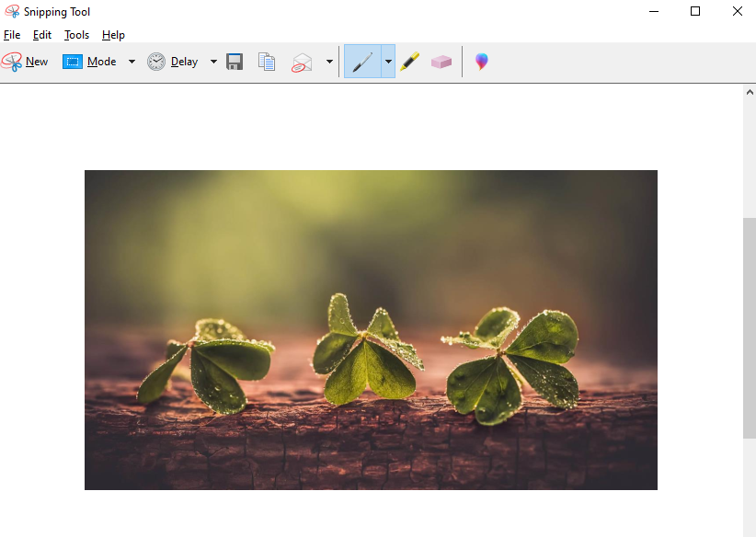Expand the Send Snip dropdown arrow
The image size is (756, 537).
click(329, 62)
